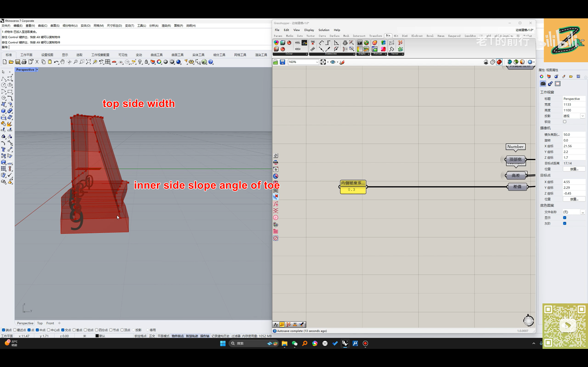588x367 pixels.
Task: Enable the 最近点 object snap checkbox
Action: [x=15, y=330]
